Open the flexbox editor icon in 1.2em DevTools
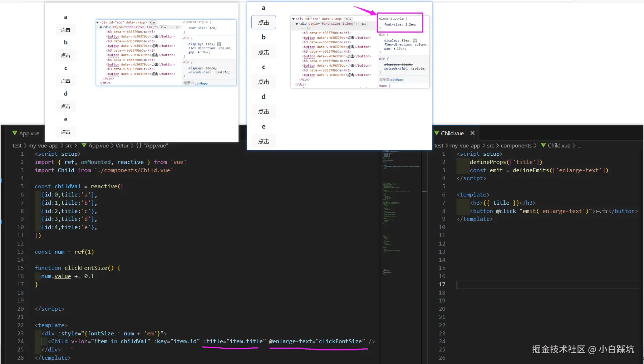This screenshot has width=644, height=364. [x=415, y=40]
